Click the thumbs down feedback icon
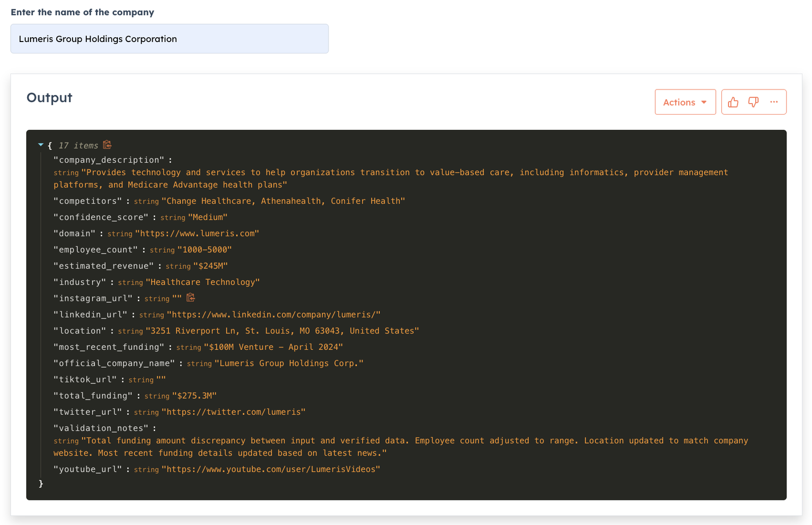Viewport: 812px width, 525px height. click(x=753, y=102)
